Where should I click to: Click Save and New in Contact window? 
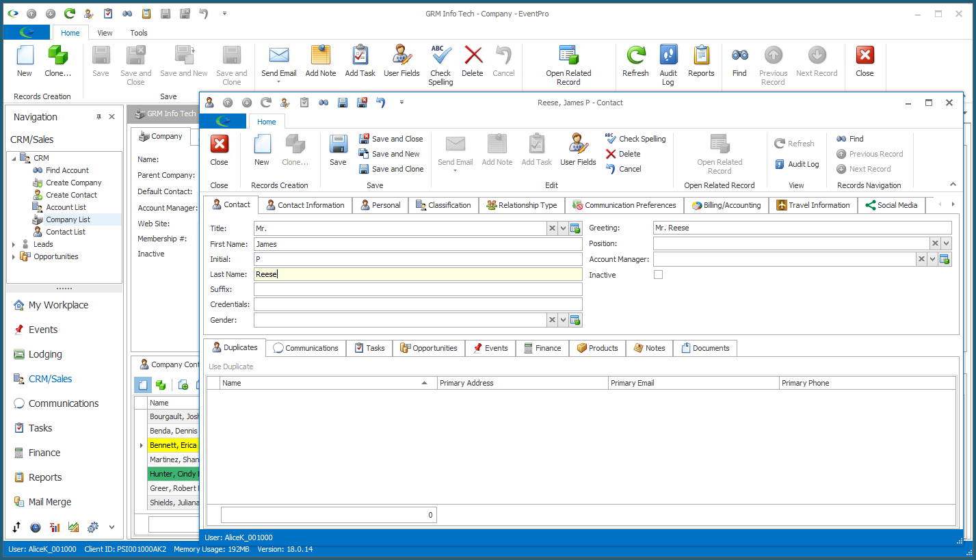tap(390, 154)
